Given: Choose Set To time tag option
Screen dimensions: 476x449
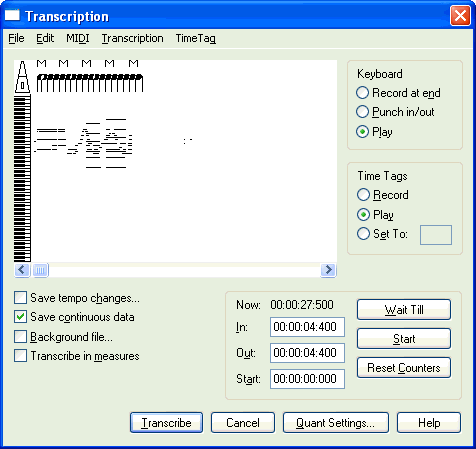Looking at the screenshot, I should (363, 234).
